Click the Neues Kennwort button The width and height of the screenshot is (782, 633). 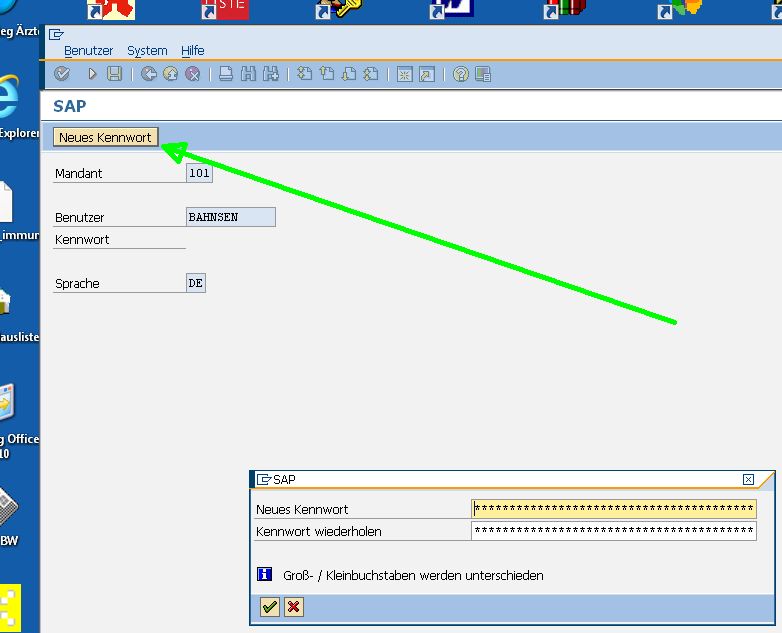(105, 137)
